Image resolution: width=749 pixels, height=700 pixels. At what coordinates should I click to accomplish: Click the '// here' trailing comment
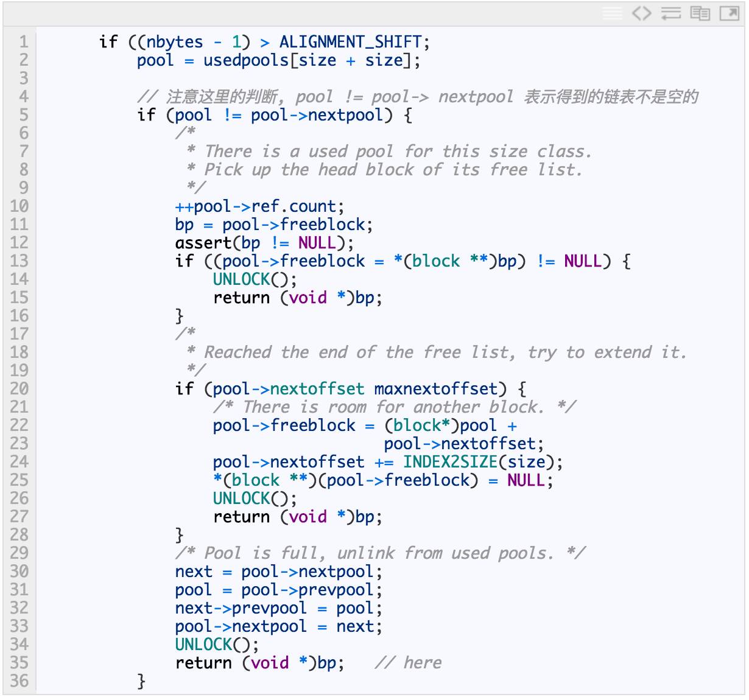click(x=408, y=663)
